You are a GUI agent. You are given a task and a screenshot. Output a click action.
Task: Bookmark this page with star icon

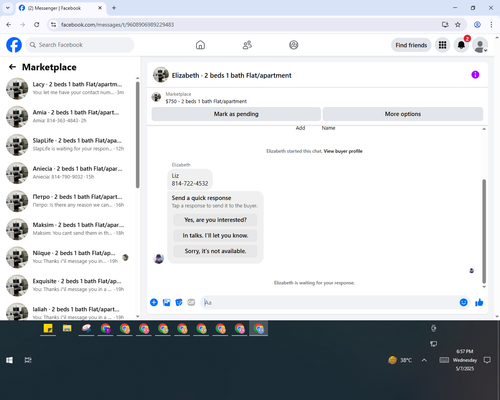click(458, 25)
